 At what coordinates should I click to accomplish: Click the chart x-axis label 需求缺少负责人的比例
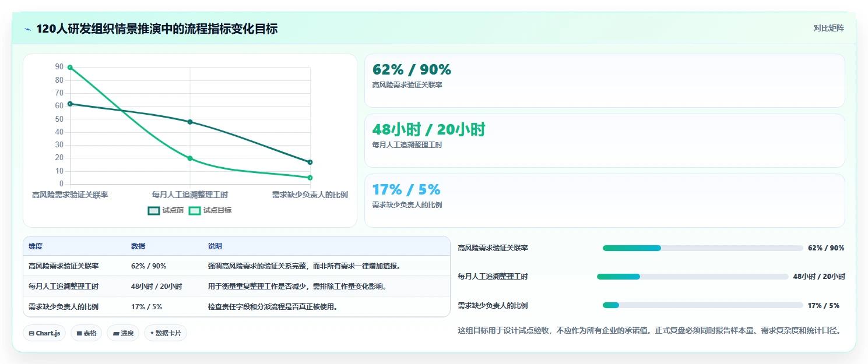coord(310,195)
